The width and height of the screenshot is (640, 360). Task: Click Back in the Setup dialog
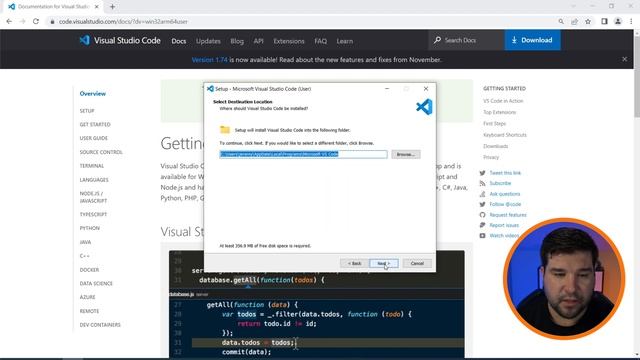point(354,263)
